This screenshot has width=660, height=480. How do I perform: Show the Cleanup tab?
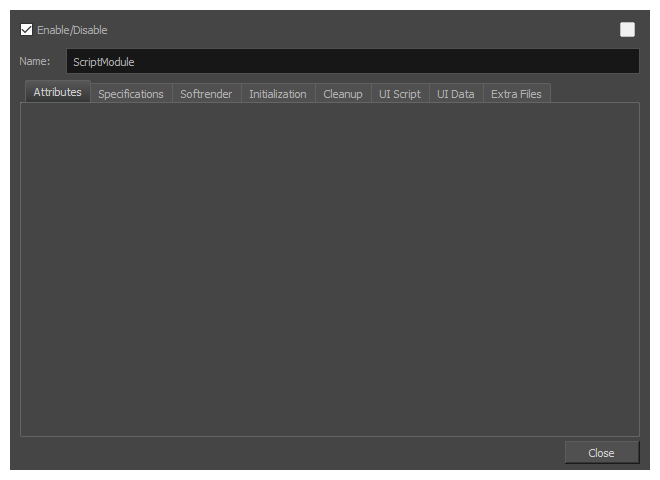(x=343, y=94)
